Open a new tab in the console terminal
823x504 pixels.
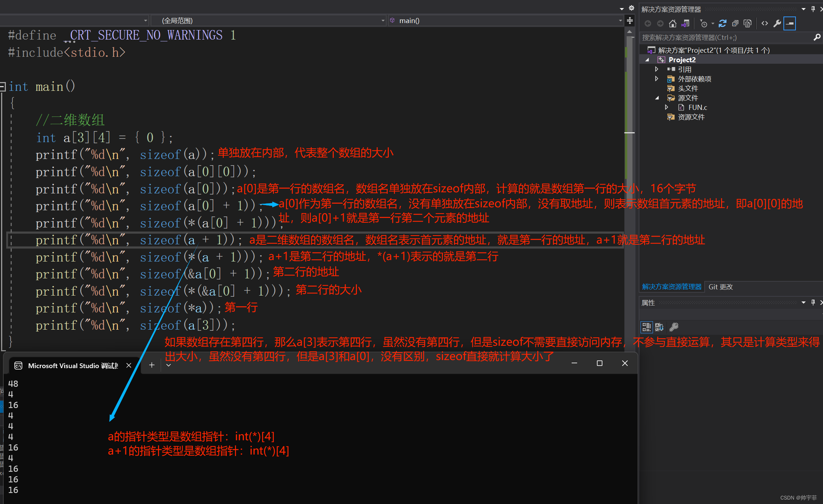pyautogui.click(x=152, y=365)
